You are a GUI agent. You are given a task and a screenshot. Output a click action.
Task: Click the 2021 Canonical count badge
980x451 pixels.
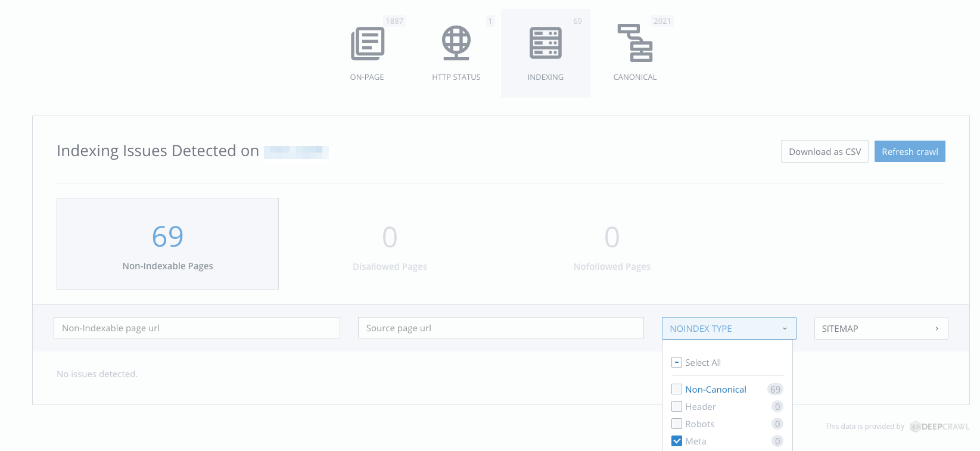(x=662, y=21)
